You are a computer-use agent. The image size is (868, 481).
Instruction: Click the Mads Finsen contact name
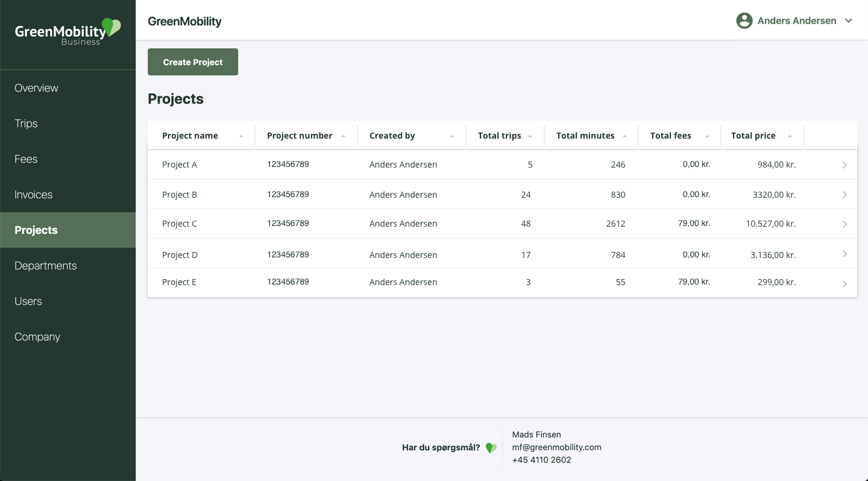point(536,435)
